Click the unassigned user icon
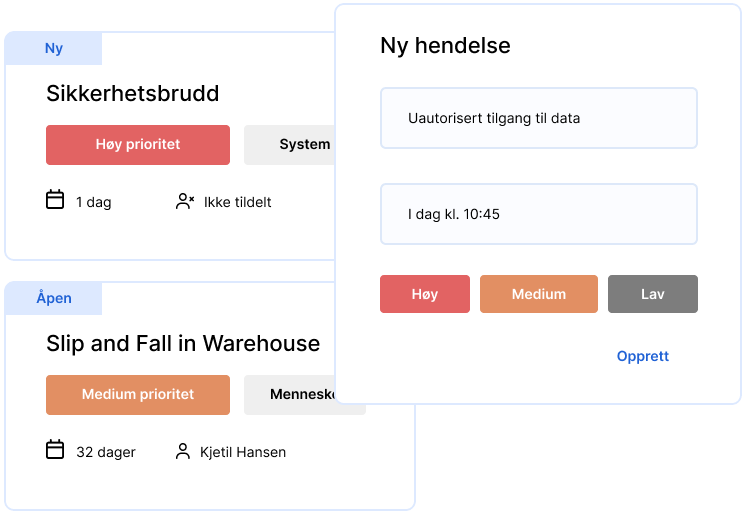The image size is (746, 514). pyautogui.click(x=184, y=201)
